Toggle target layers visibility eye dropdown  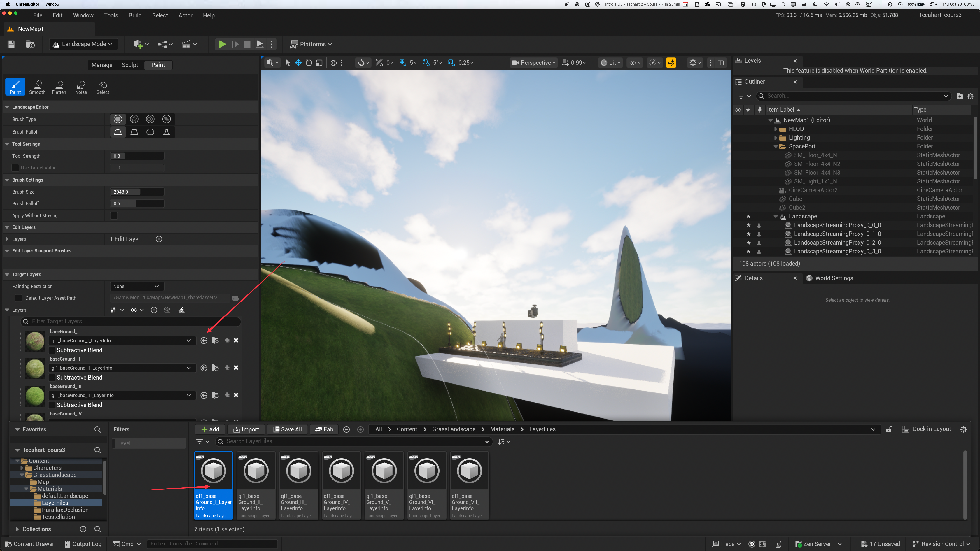(137, 310)
